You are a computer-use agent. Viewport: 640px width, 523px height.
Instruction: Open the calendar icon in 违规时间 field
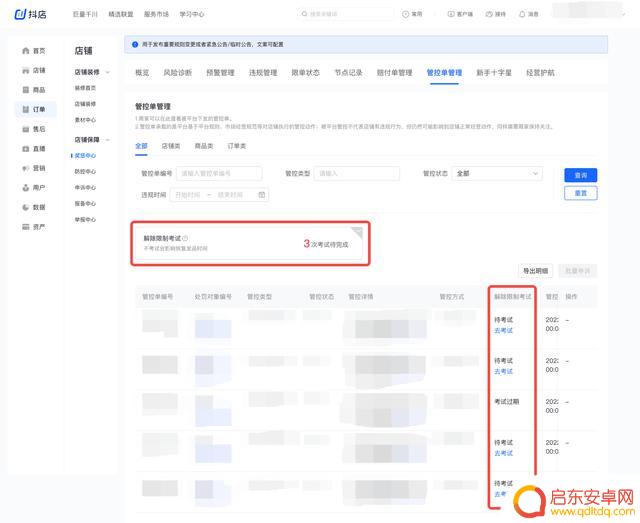click(x=262, y=195)
